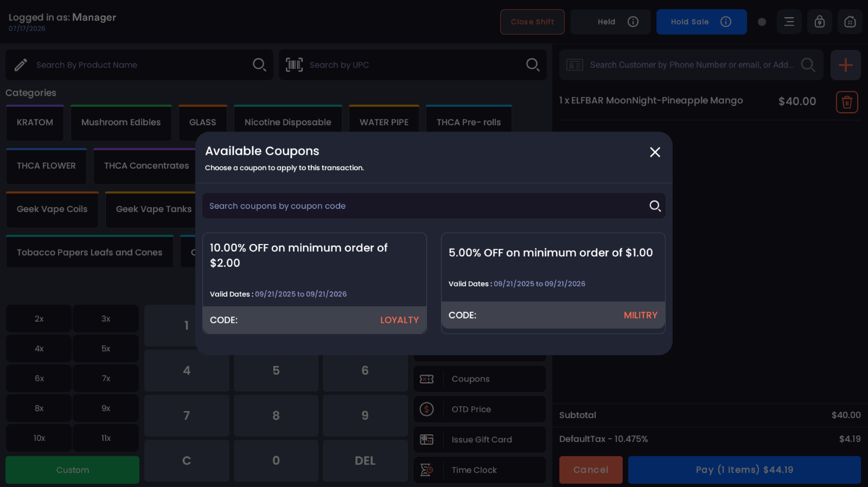
Task: Click the green Custom quantity button
Action: click(73, 470)
